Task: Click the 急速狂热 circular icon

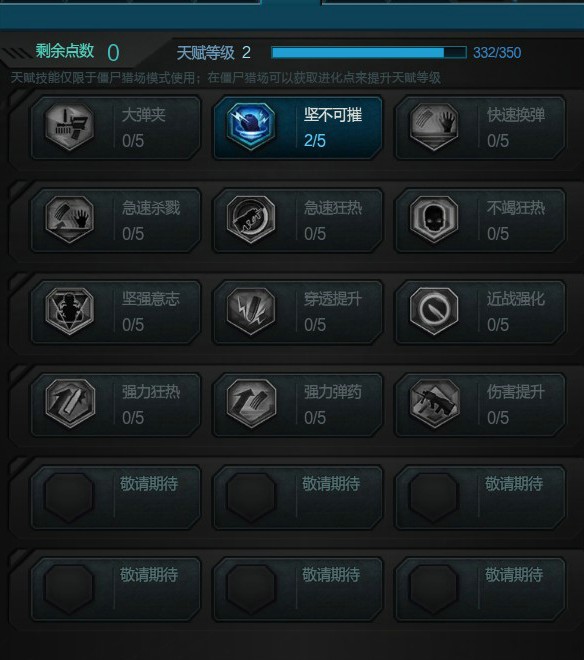Action: 251,219
